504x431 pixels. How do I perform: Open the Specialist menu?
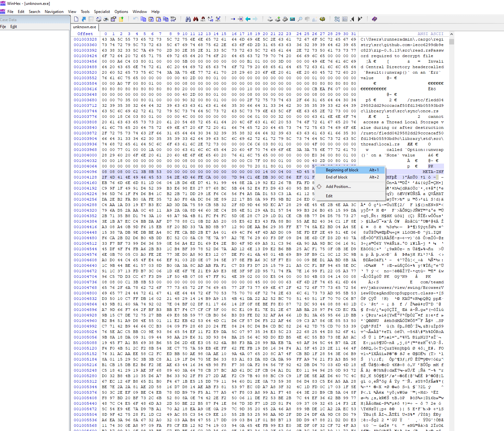[102, 12]
